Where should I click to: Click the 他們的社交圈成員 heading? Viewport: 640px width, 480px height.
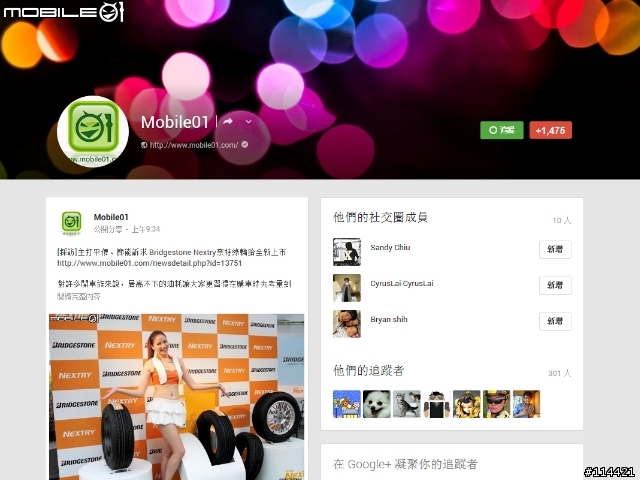pos(380,218)
